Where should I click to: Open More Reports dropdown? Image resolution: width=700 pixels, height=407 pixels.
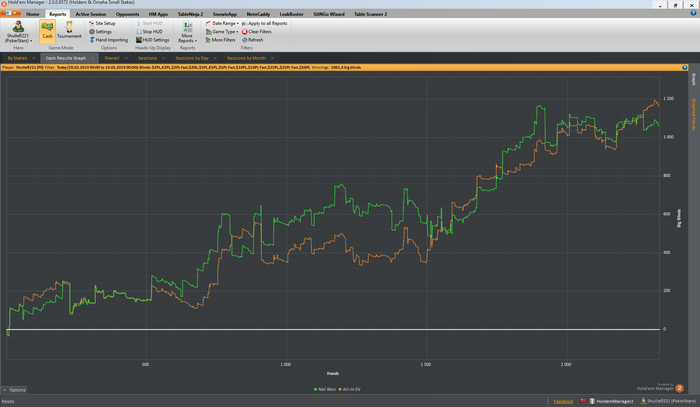188,32
